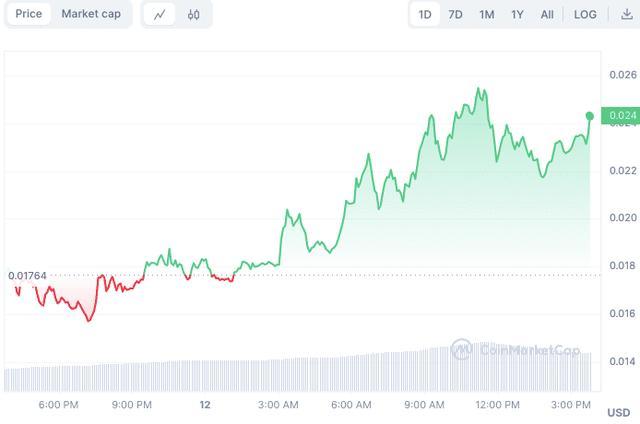Show the All time range
This screenshot has height=424, width=640.
click(547, 15)
